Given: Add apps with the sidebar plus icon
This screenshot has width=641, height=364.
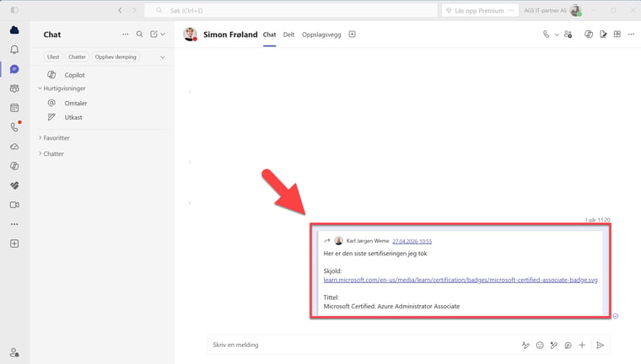Looking at the screenshot, I should click(x=14, y=244).
